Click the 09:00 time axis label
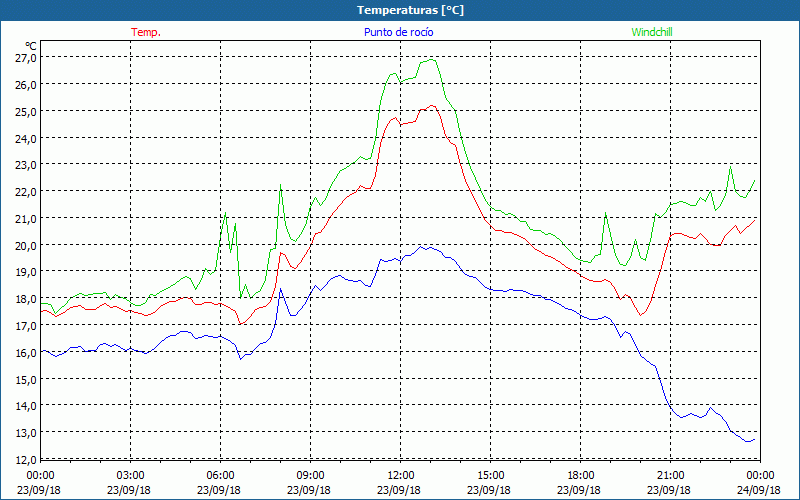Screen dimensions: 800x500 [x=310, y=476]
